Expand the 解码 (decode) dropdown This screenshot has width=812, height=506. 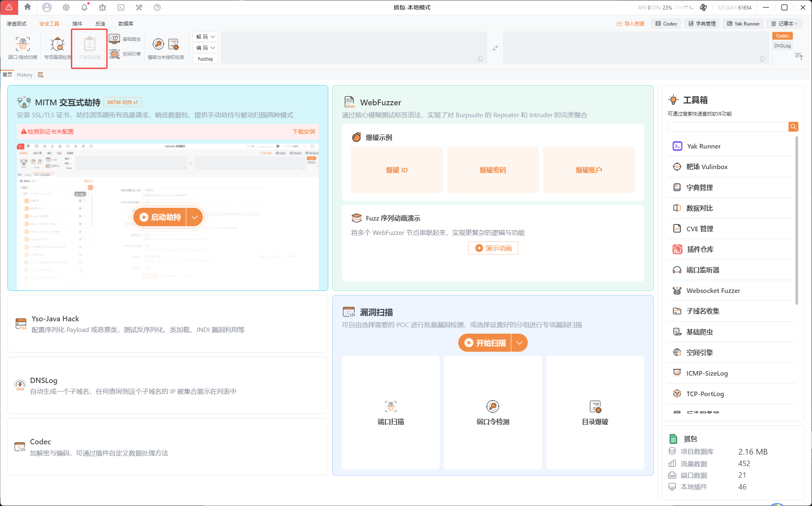pos(206,37)
